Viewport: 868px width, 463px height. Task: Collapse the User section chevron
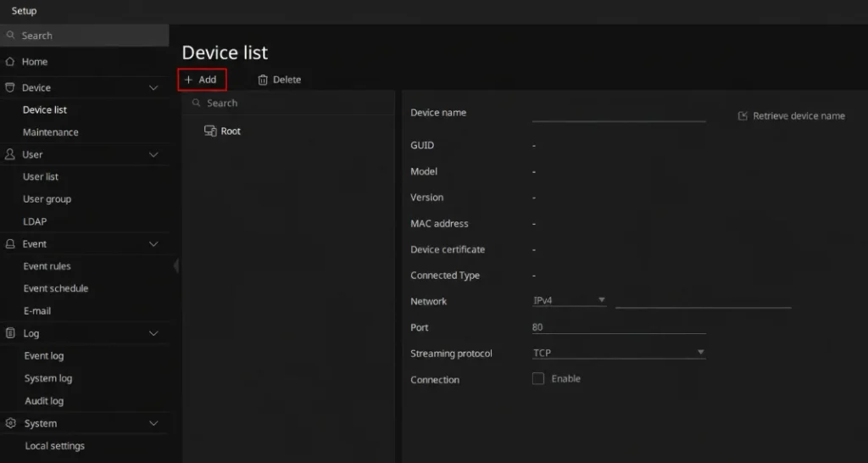[153, 154]
